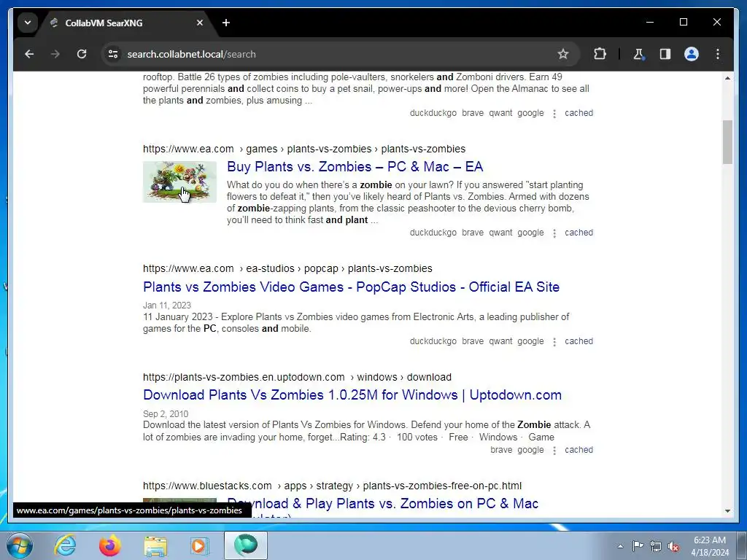The width and height of the screenshot is (747, 560).
Task: Open the taskbar clock showing 6:23 AM
Action: [x=710, y=545]
